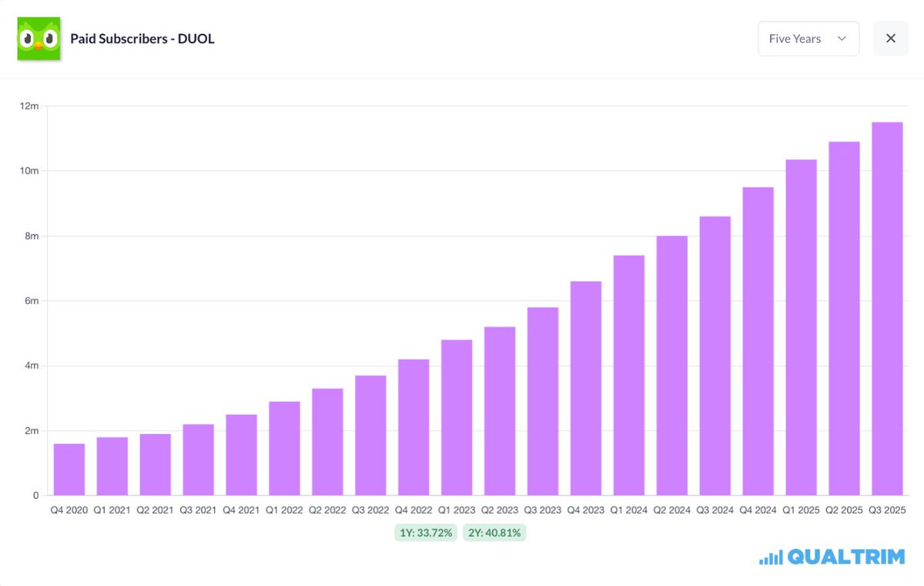Image resolution: width=924 pixels, height=586 pixels.
Task: Click the 1Y: 33.72% growth badge
Action: pos(427,533)
